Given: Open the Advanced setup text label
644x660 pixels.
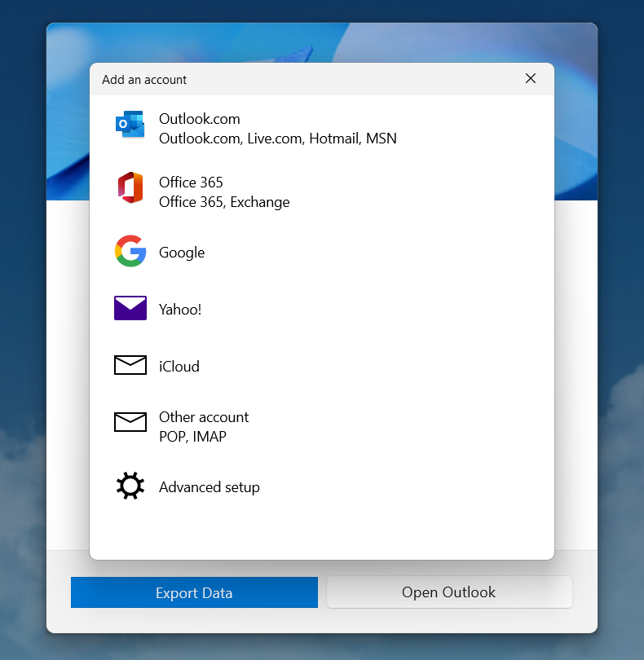Looking at the screenshot, I should pos(210,487).
